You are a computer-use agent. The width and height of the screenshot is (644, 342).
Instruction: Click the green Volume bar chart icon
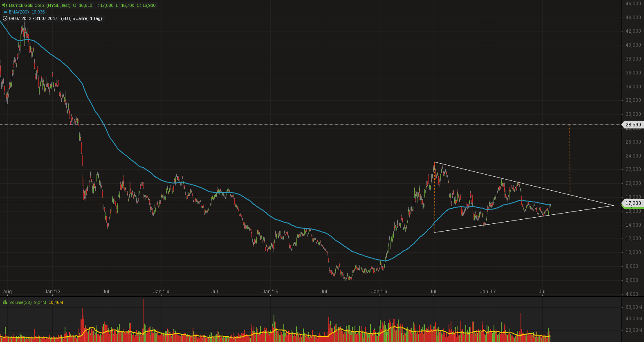coord(5,302)
